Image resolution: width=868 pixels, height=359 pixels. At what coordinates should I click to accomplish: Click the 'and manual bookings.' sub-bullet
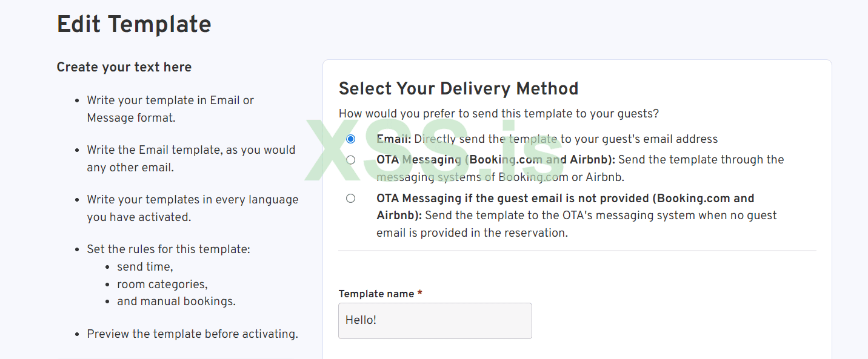(176, 301)
